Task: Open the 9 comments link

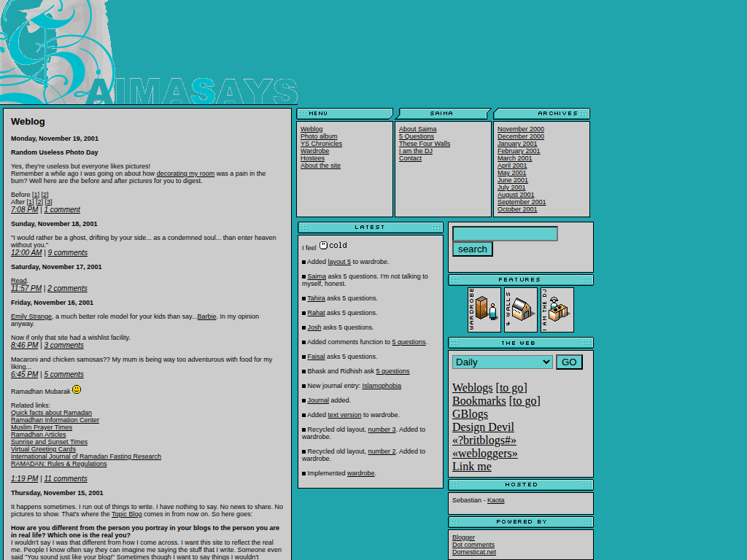Action: (x=67, y=253)
